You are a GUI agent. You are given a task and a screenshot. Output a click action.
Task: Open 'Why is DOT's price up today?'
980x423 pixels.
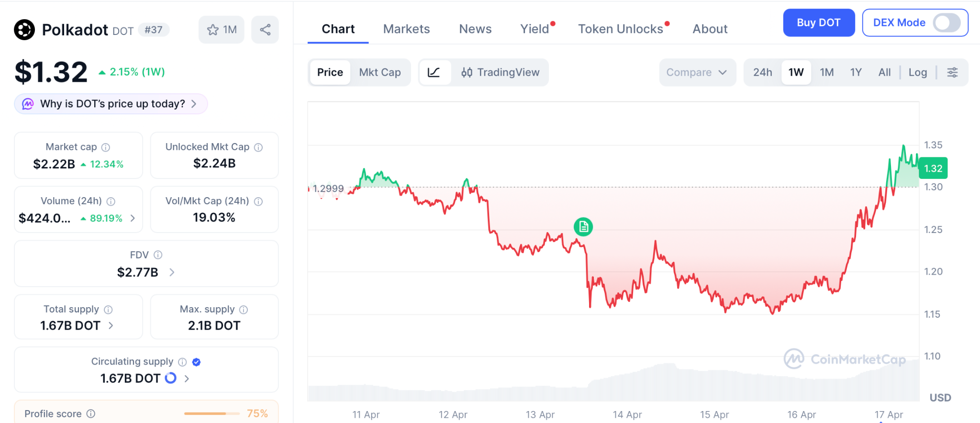pos(111,104)
